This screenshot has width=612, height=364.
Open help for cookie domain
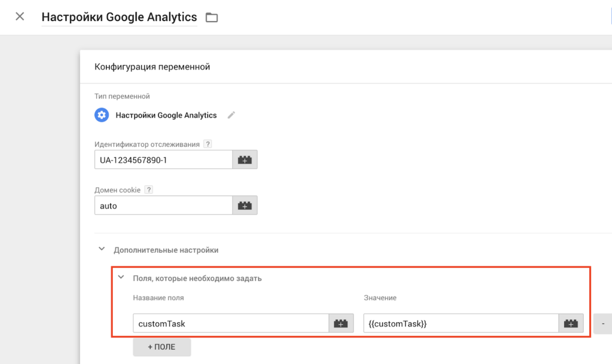click(149, 190)
